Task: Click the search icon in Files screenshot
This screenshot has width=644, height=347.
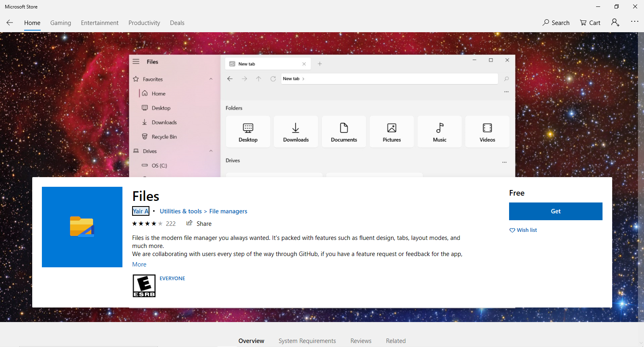Action: click(507, 79)
